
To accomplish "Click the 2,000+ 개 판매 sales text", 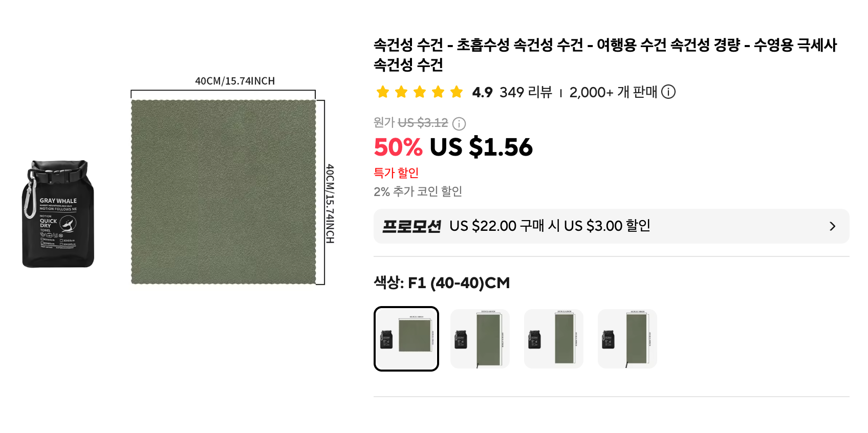I will coord(613,92).
